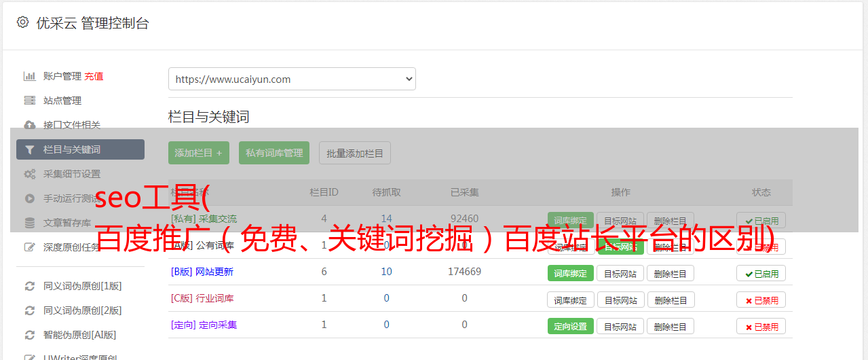
Task: Click the 栏目ID column header
Action: pyautogui.click(x=324, y=192)
